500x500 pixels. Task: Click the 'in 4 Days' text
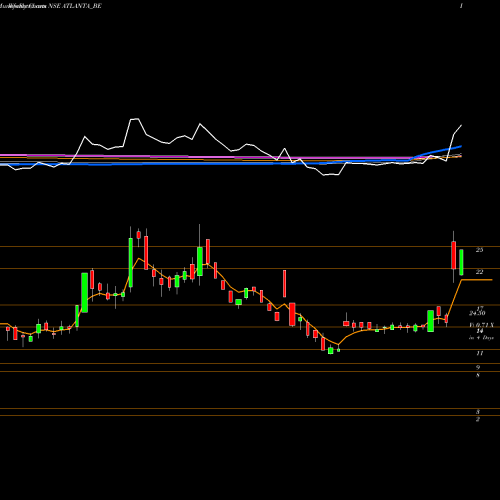[481, 338]
